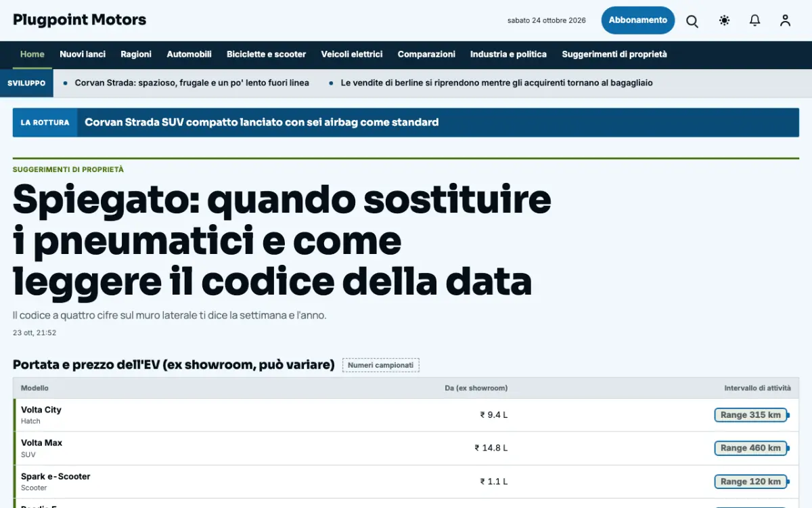The width and height of the screenshot is (812, 508).
Task: Click the LA ROTTURA breaking label
Action: tap(45, 123)
